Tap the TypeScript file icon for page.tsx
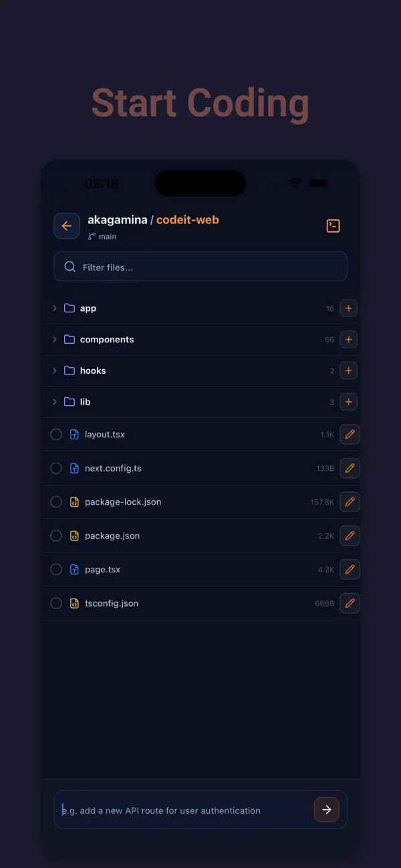 pyautogui.click(x=74, y=569)
